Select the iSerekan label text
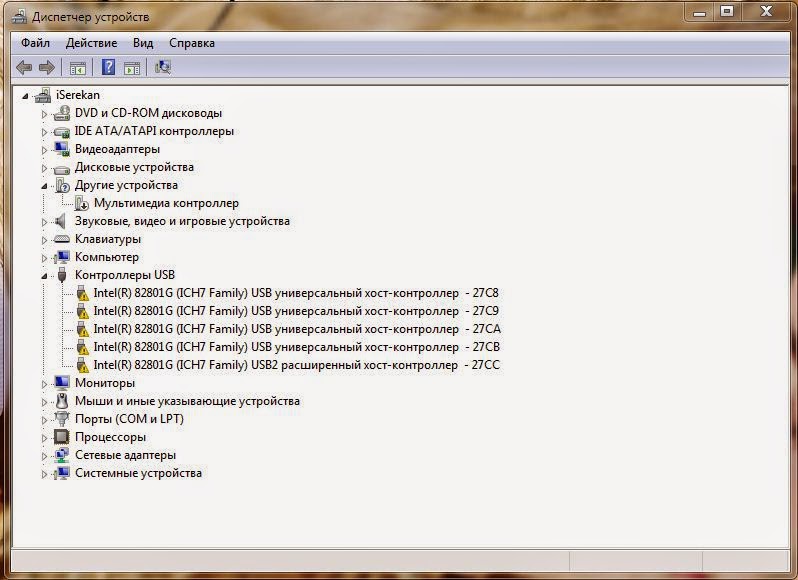Viewport: 798px width, 580px height. point(78,95)
